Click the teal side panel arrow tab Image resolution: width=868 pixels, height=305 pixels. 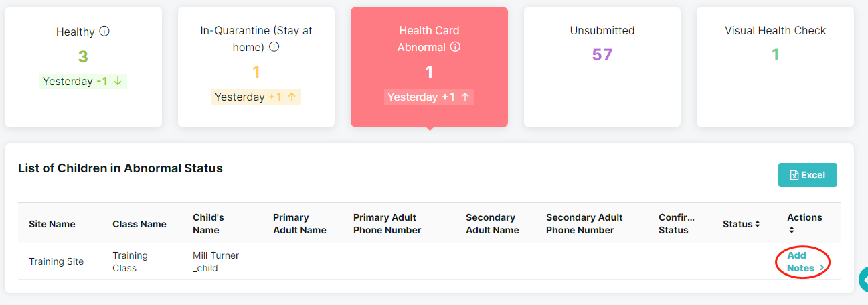pyautogui.click(x=863, y=279)
